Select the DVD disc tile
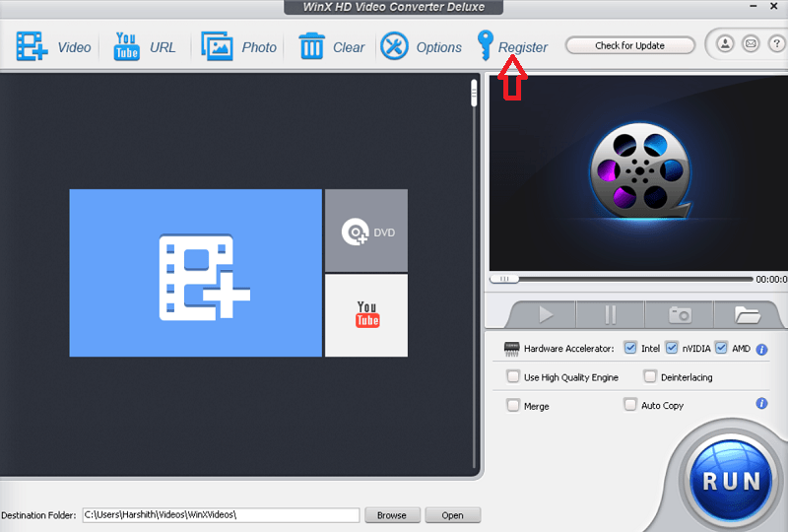Viewport: 788px width, 532px height. [365, 232]
